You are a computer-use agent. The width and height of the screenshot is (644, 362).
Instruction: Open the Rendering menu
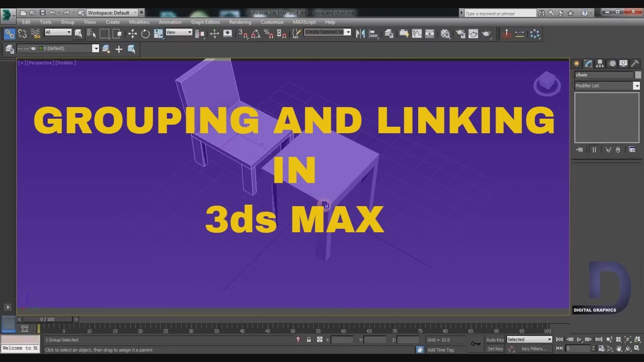pos(240,22)
